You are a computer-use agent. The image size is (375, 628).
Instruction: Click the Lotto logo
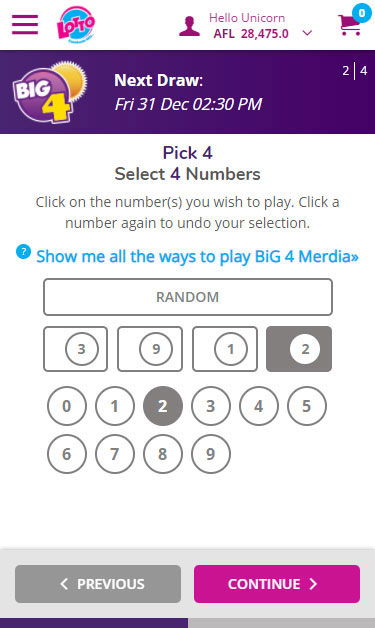pos(76,24)
